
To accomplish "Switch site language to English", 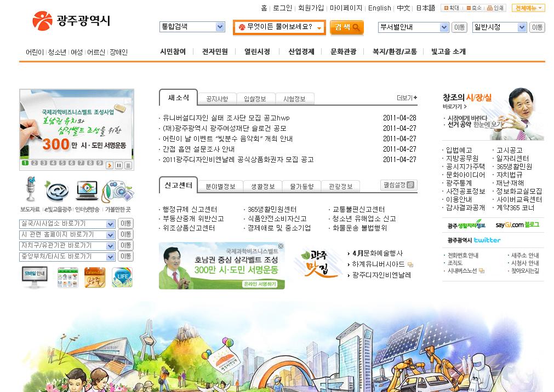I will tap(379, 8).
